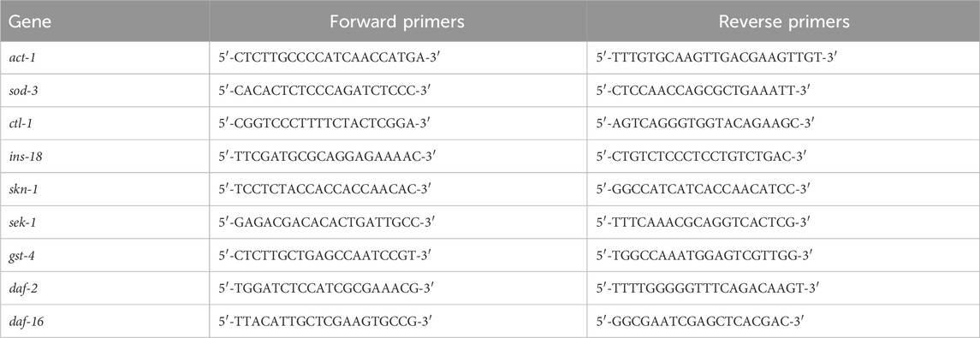Screen dimensions: 980x338
Task: Select the sek-1 gene name
Action: pyautogui.click(x=25, y=222)
